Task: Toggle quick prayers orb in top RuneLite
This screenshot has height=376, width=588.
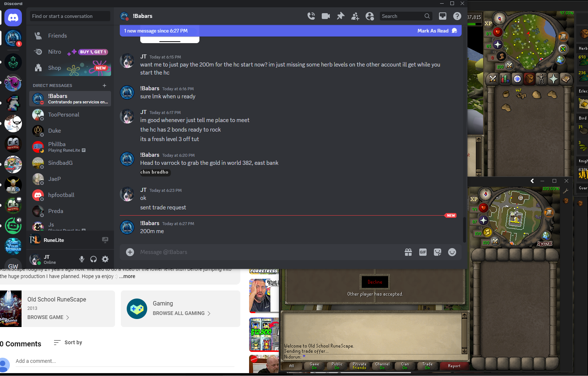Action: point(493,45)
